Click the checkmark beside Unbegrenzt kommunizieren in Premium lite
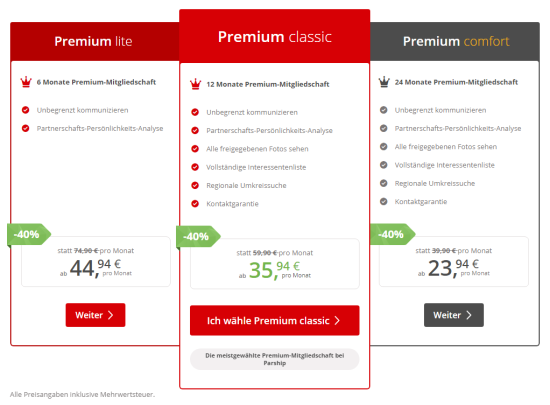 point(26,110)
